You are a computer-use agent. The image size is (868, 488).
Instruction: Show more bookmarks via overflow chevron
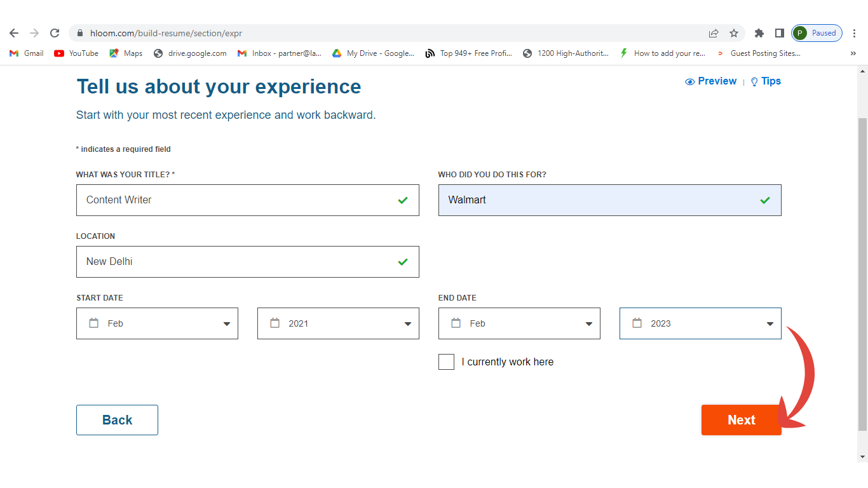tap(853, 53)
